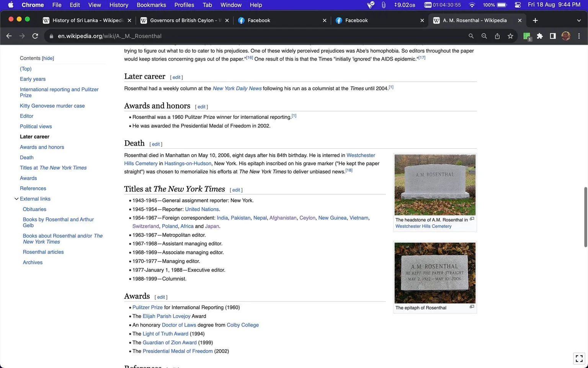Click the zoom out magnifier icon
Viewport: 588px width, 368px height.
pyautogui.click(x=484, y=36)
